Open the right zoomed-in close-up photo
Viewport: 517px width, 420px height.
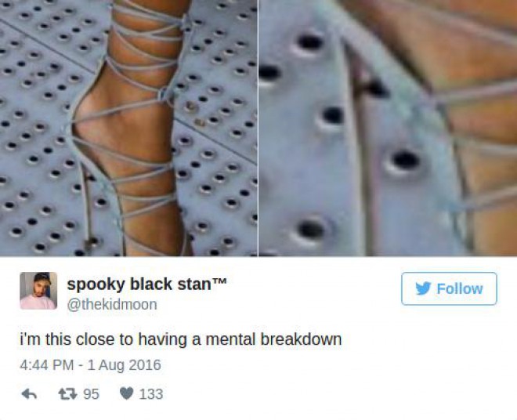coord(388,128)
